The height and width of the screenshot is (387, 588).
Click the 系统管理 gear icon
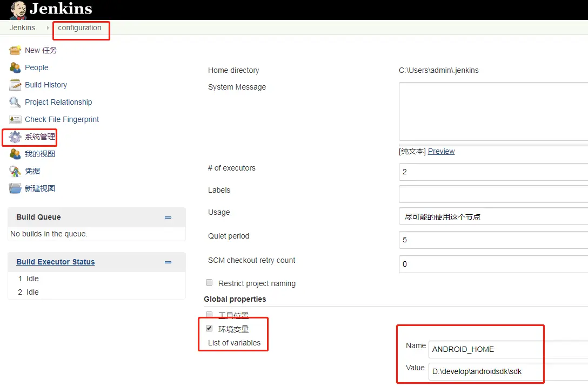click(x=15, y=137)
